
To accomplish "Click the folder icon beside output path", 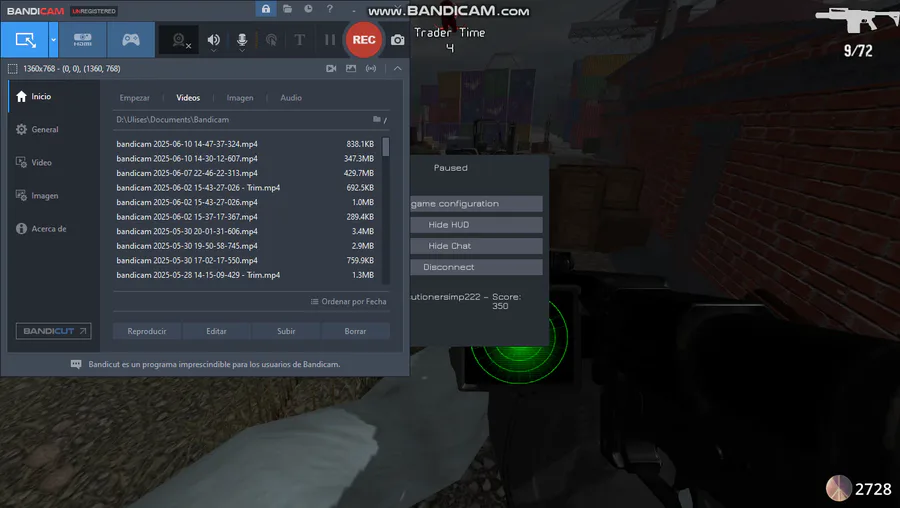I will tap(377, 119).
